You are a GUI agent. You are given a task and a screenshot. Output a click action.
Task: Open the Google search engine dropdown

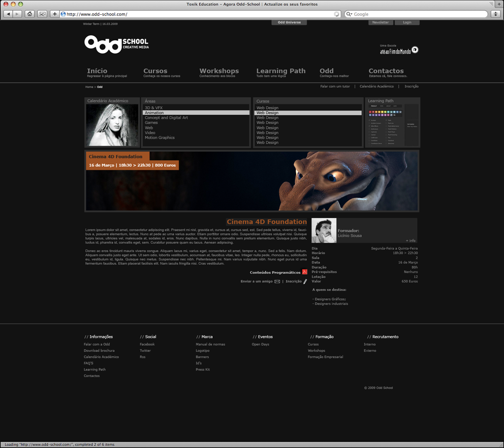point(349,14)
